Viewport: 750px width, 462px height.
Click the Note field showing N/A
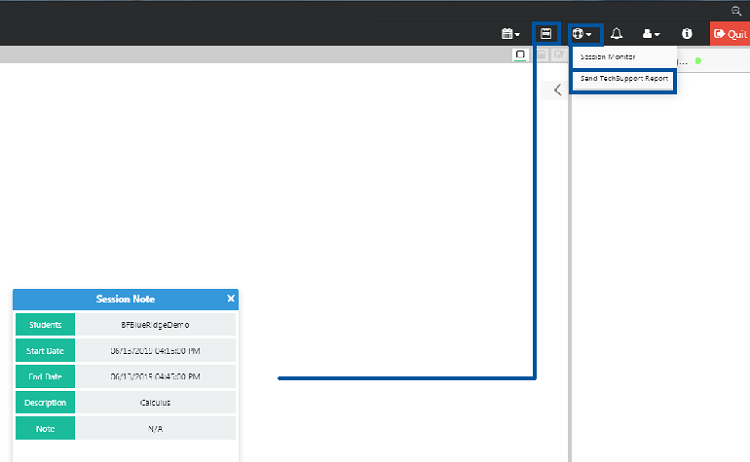click(155, 428)
